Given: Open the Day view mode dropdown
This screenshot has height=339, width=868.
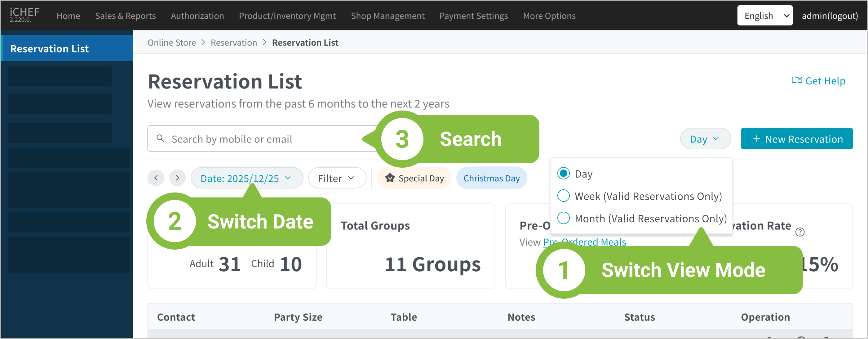Looking at the screenshot, I should point(705,139).
